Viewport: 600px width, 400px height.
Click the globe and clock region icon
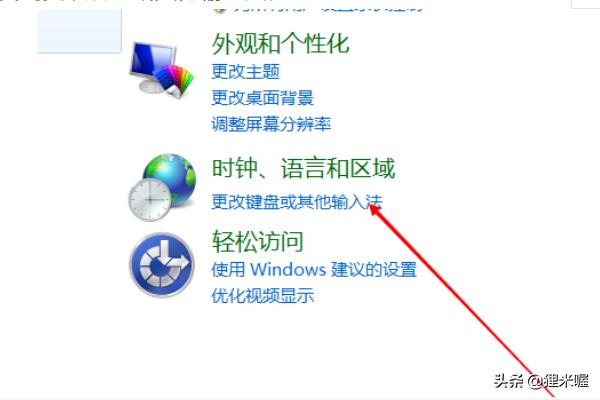pos(162,187)
